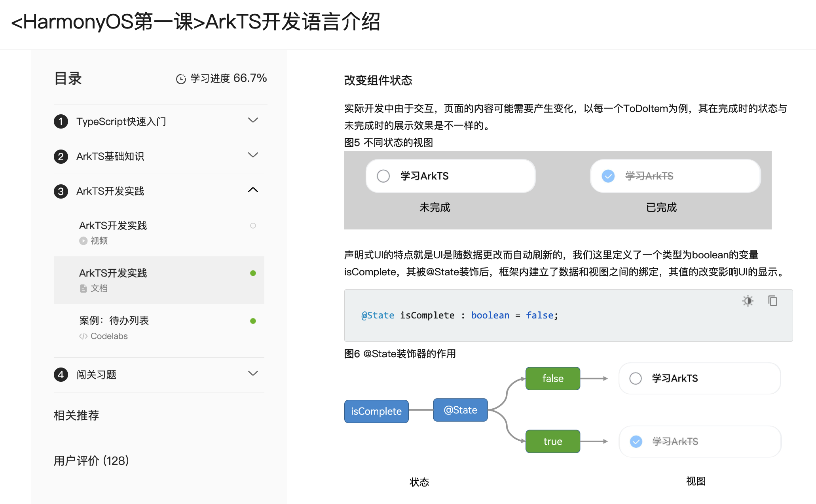816x504 pixels.
Task: Click the 相关推荐 section heading
Action: click(x=76, y=415)
